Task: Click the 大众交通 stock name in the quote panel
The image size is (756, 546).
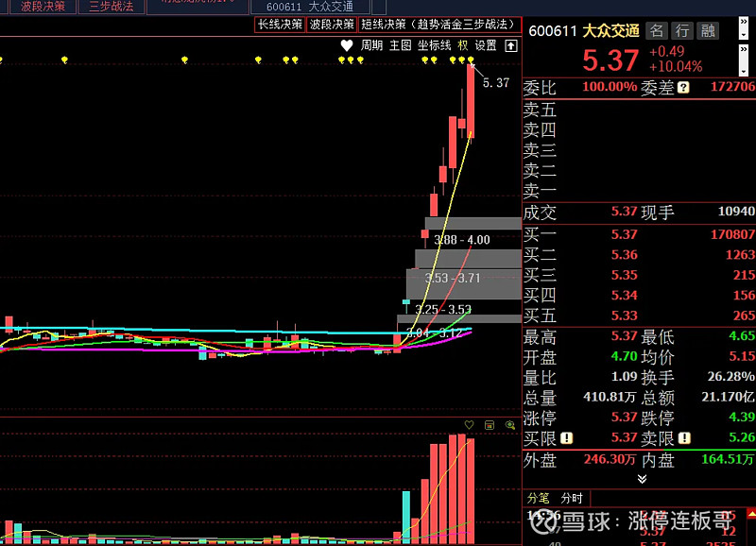Action: click(x=610, y=31)
